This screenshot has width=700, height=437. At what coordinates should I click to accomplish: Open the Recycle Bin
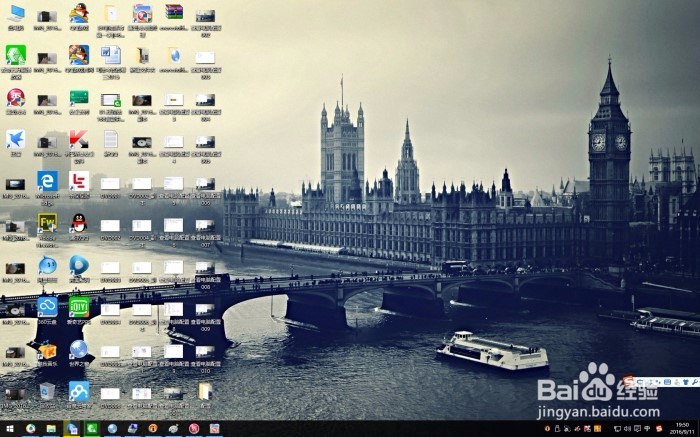pyautogui.click(x=47, y=392)
